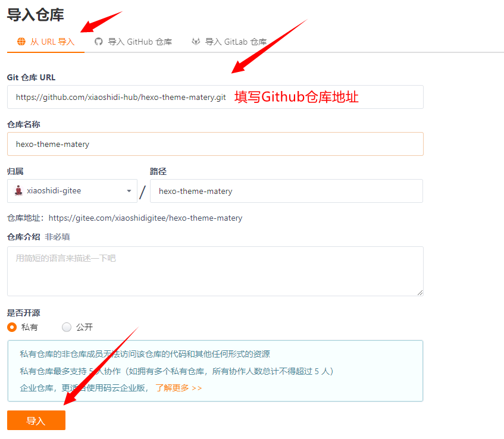
Task: Click the dropdown arrow in 归属 selector
Action: [x=129, y=191]
